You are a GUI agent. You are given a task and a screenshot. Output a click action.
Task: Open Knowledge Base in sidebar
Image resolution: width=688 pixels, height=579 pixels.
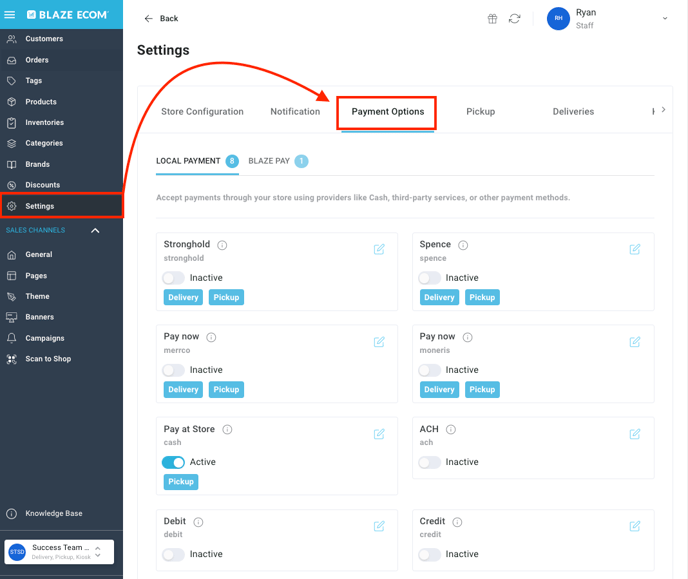[53, 514]
